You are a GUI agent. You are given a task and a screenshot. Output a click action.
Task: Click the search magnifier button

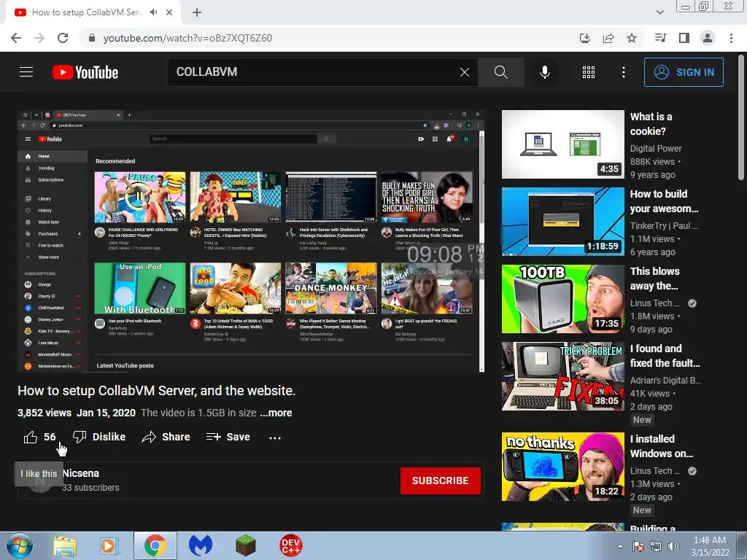click(500, 72)
